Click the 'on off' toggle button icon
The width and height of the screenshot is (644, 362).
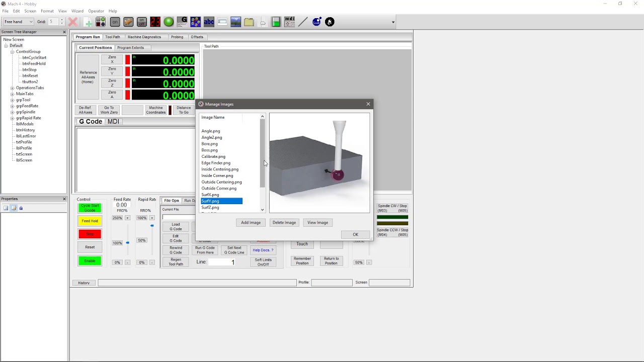pyautogui.click(x=141, y=22)
